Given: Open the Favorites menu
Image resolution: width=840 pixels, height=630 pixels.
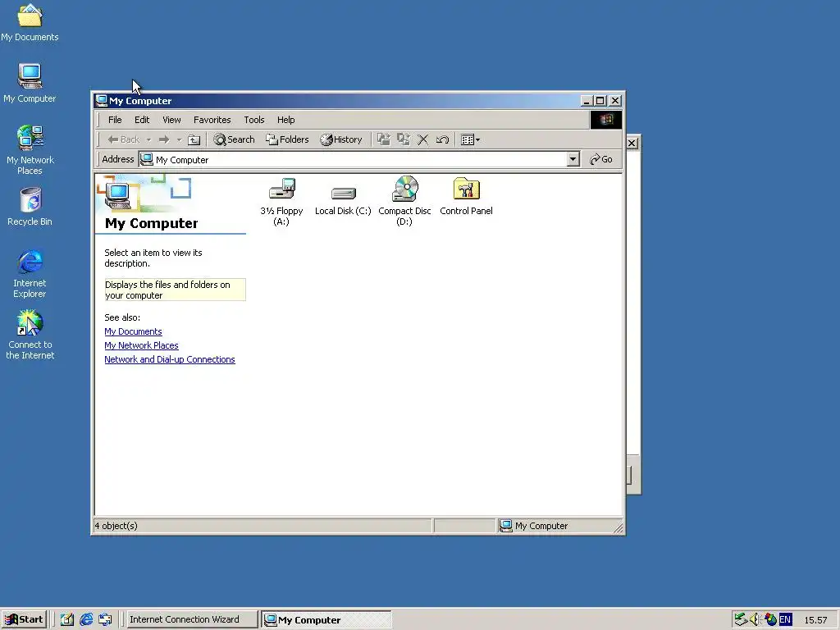Looking at the screenshot, I should click(x=212, y=120).
